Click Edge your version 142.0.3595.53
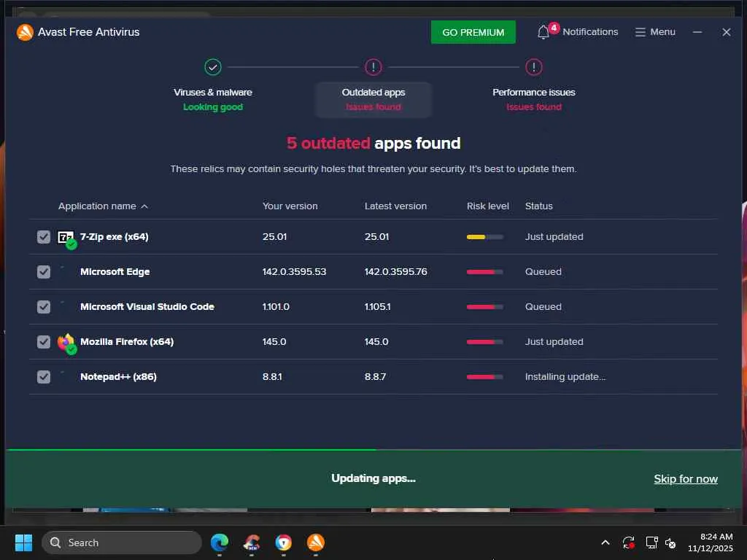747x560 pixels. [294, 272]
